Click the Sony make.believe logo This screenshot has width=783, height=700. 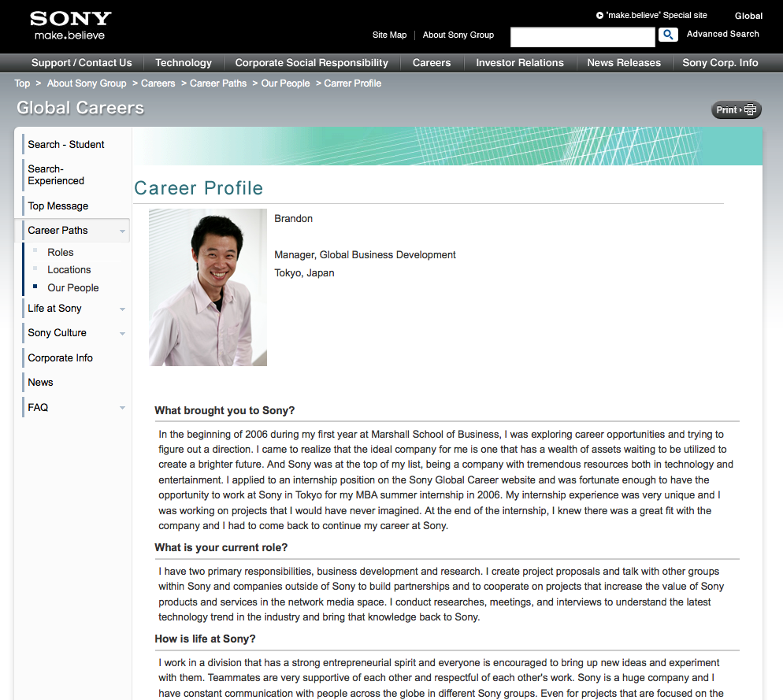pos(70,23)
